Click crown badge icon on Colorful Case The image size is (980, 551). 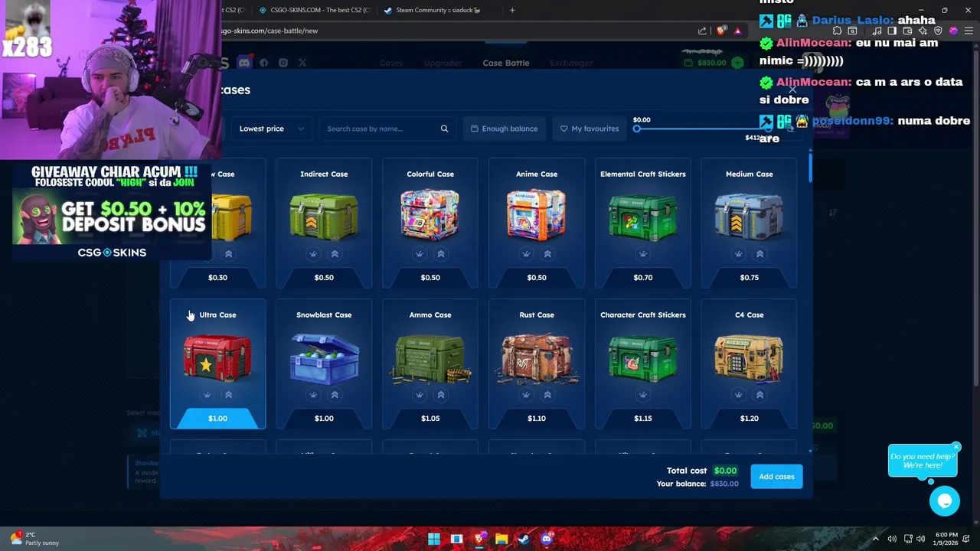(x=420, y=254)
